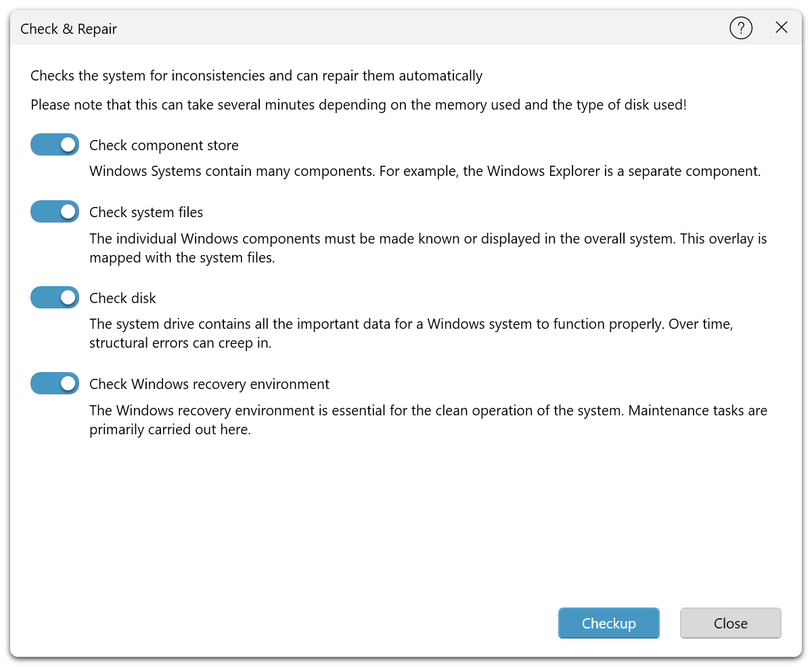Start the scan with the Checkup button
The width and height of the screenshot is (812, 667).
coord(608,623)
